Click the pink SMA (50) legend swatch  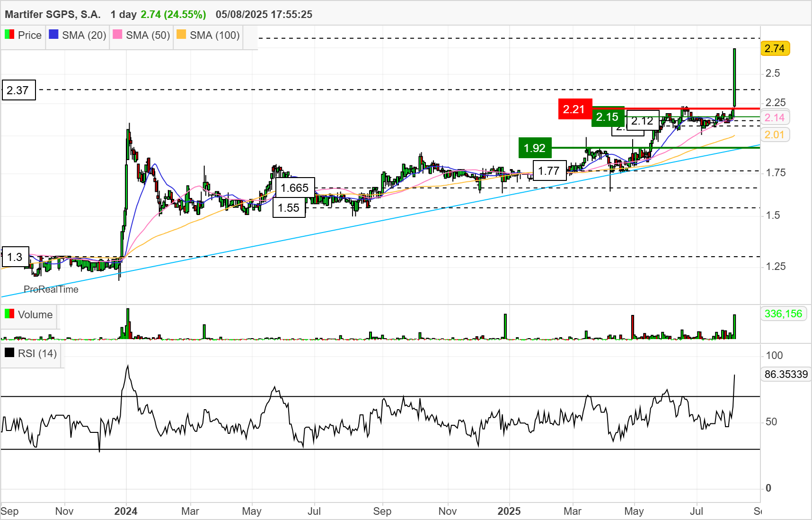point(117,35)
